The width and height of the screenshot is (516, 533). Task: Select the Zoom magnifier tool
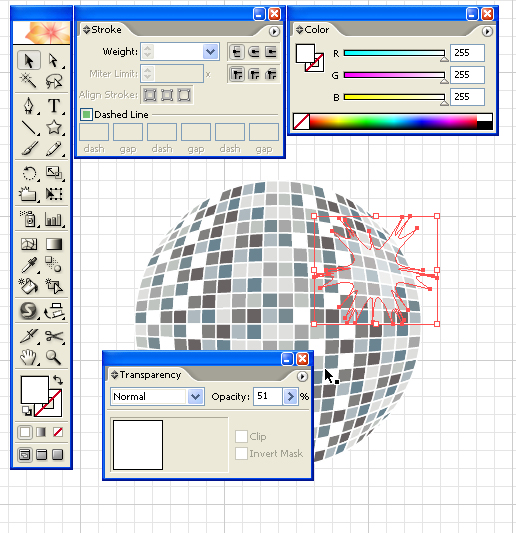pyautogui.click(x=53, y=357)
